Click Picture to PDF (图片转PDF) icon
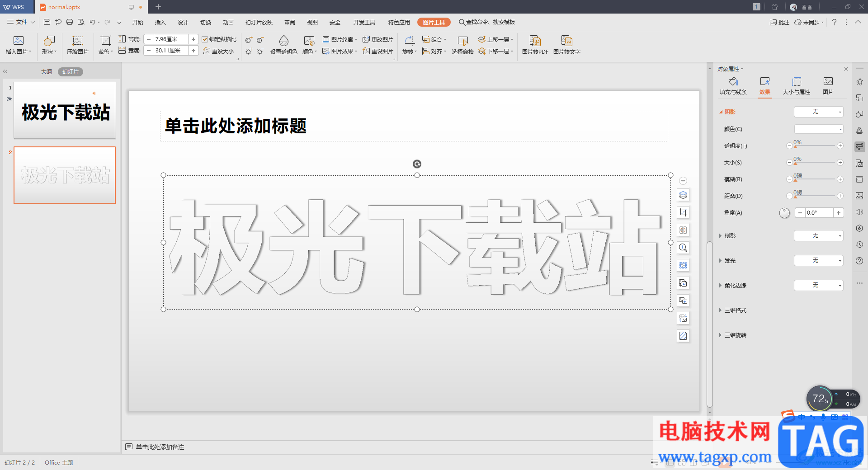The width and height of the screenshot is (868, 470). (535, 41)
